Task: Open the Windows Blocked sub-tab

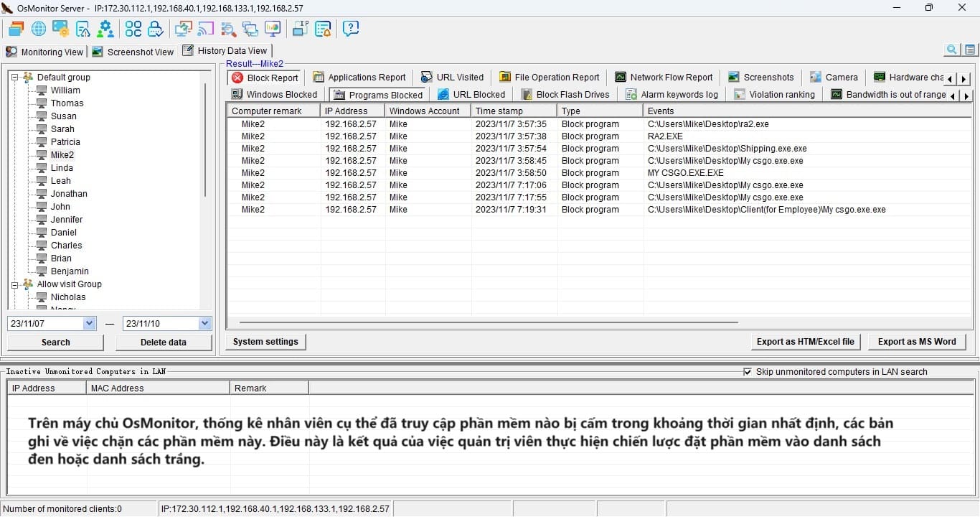Action: pos(274,94)
